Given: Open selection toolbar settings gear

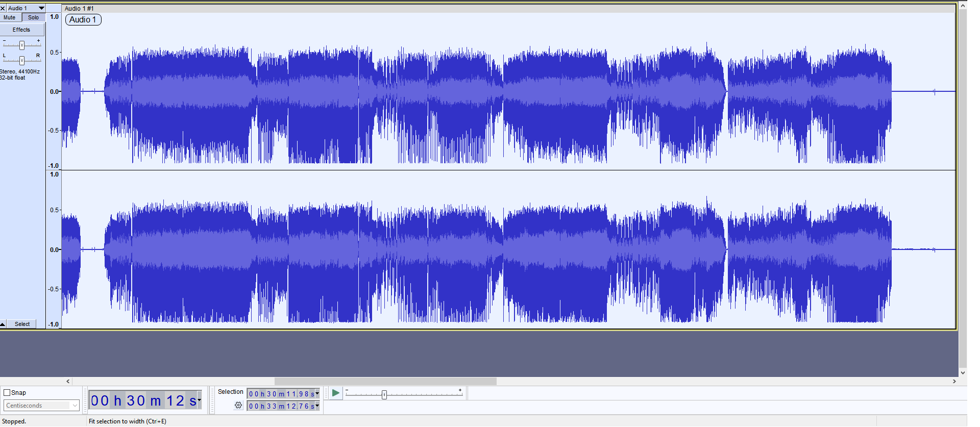Looking at the screenshot, I should (x=238, y=406).
